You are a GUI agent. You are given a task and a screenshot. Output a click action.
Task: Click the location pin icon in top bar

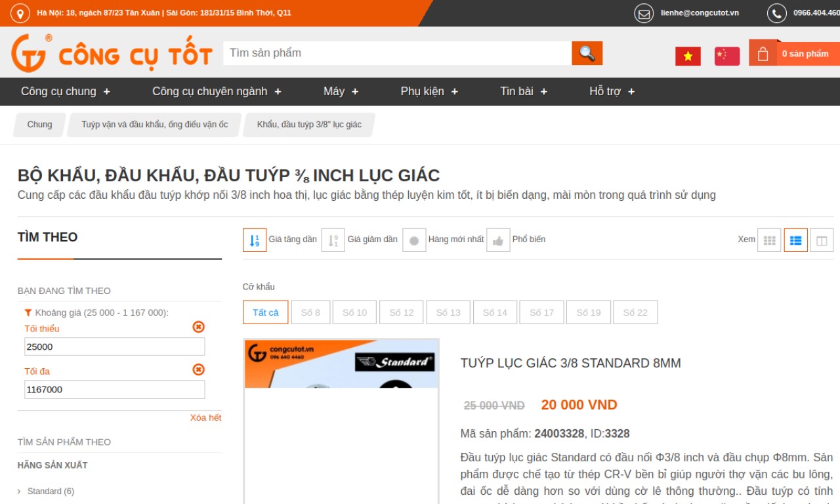pos(21,13)
